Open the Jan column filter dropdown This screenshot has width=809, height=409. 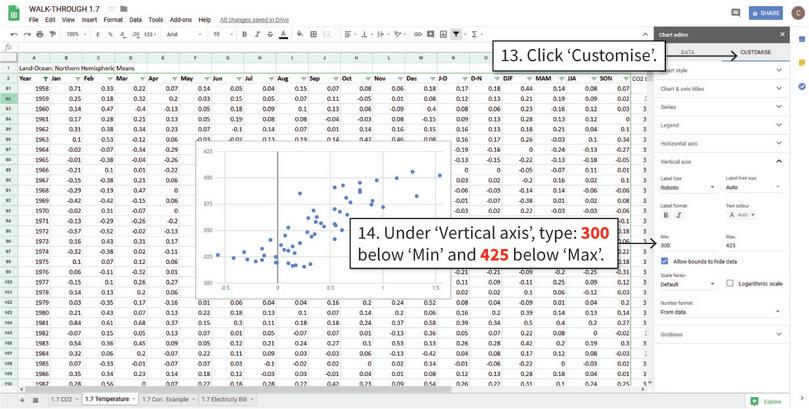pyautogui.click(x=78, y=79)
